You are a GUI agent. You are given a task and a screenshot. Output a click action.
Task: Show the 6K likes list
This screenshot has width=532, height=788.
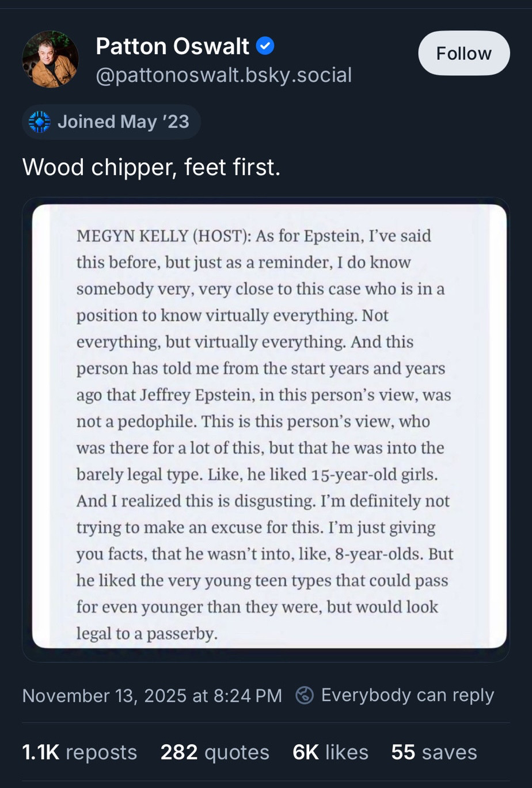(330, 752)
